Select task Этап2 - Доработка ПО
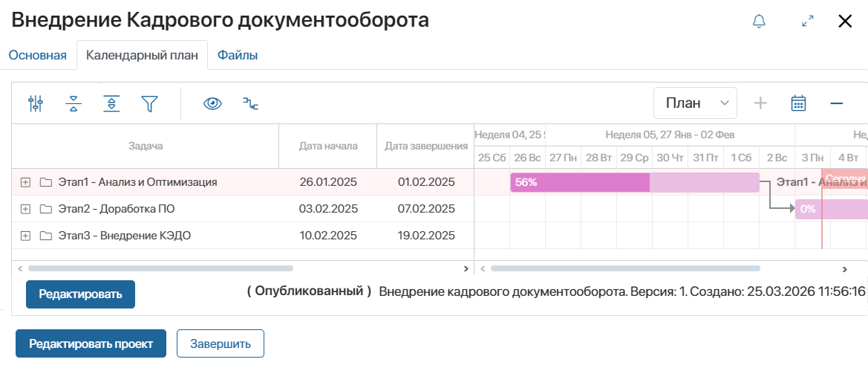The height and width of the screenshot is (365, 868). [117, 209]
